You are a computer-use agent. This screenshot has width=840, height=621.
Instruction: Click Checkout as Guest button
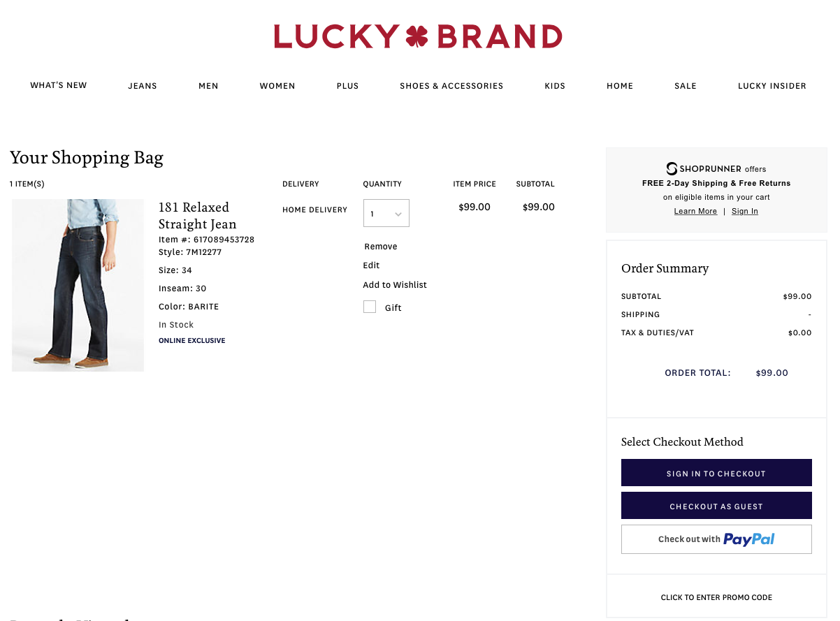[716, 506]
